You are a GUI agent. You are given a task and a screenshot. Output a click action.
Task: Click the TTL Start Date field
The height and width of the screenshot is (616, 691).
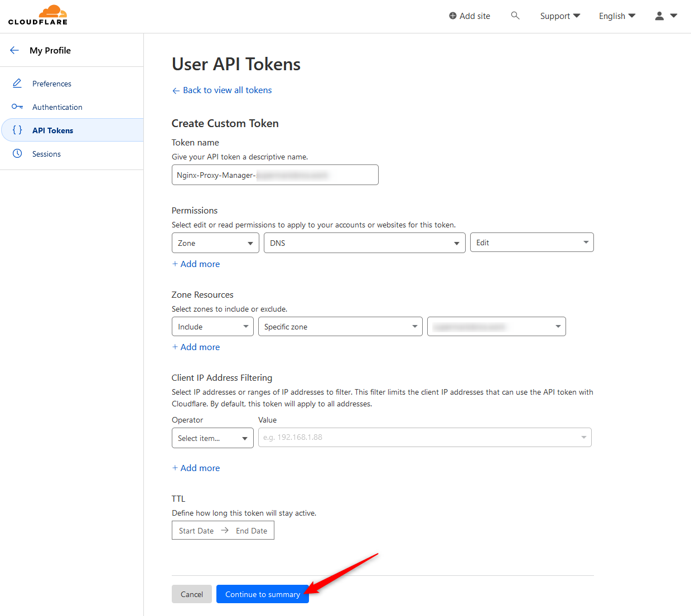coord(196,531)
